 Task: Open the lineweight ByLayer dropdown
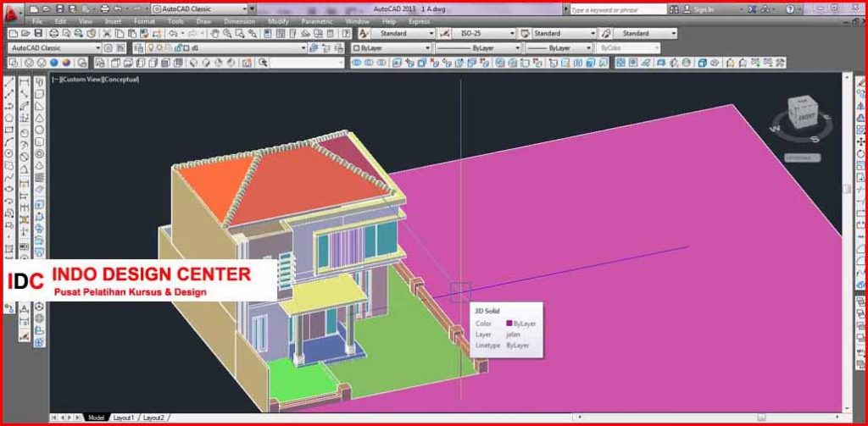589,48
